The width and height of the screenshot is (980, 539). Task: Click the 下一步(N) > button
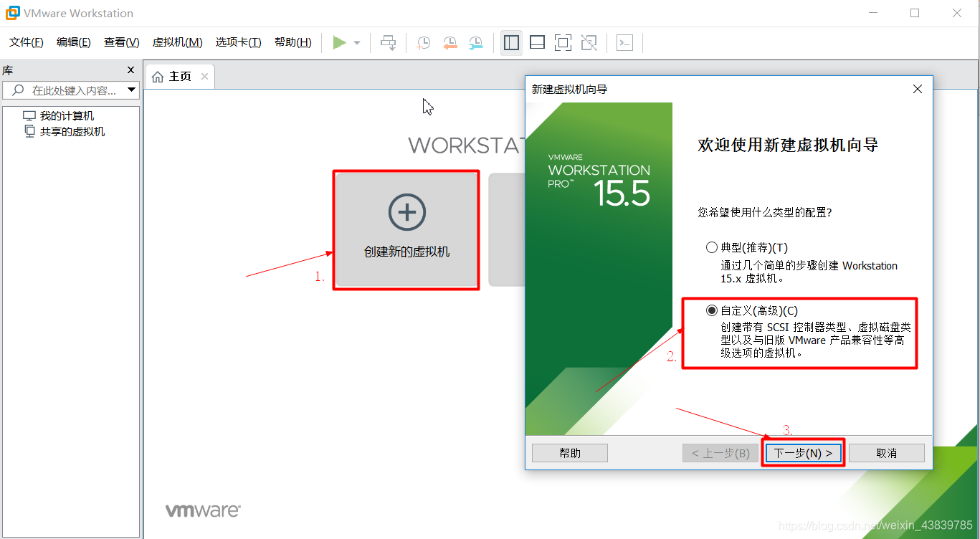coord(803,453)
